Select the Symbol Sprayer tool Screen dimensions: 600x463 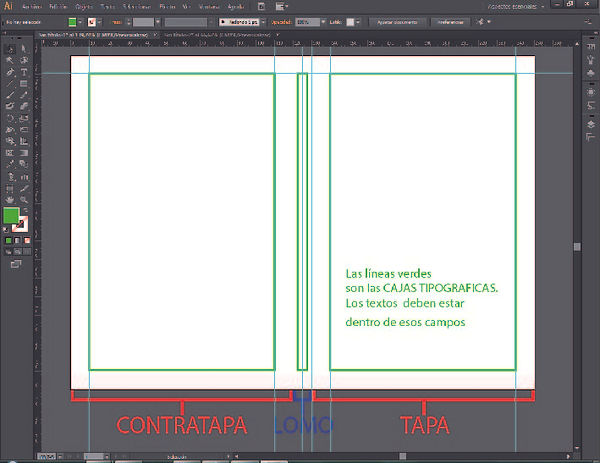(x=10, y=177)
